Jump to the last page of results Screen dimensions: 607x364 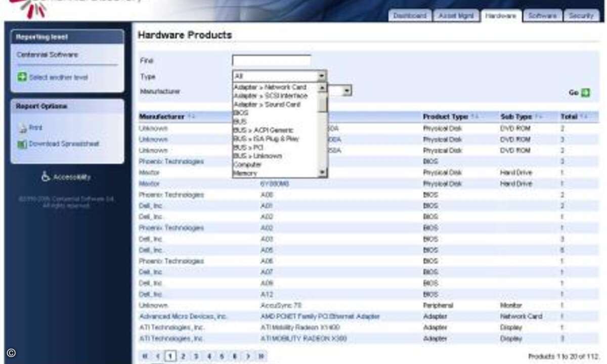261,356
